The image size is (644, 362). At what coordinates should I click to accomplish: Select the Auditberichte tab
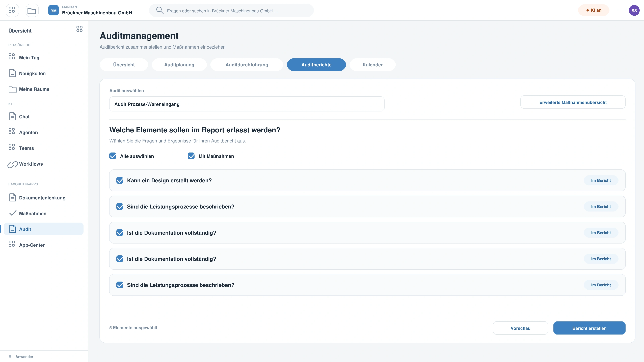pos(316,65)
